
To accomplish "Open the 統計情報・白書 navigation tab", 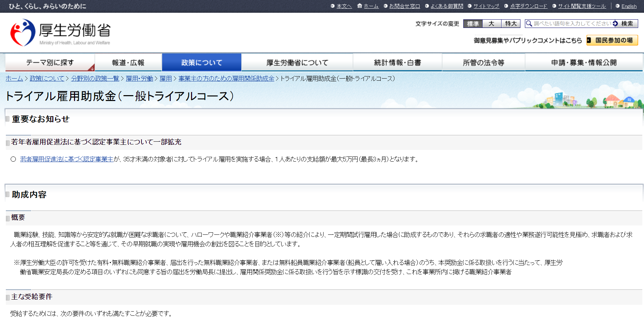I will (x=398, y=63).
